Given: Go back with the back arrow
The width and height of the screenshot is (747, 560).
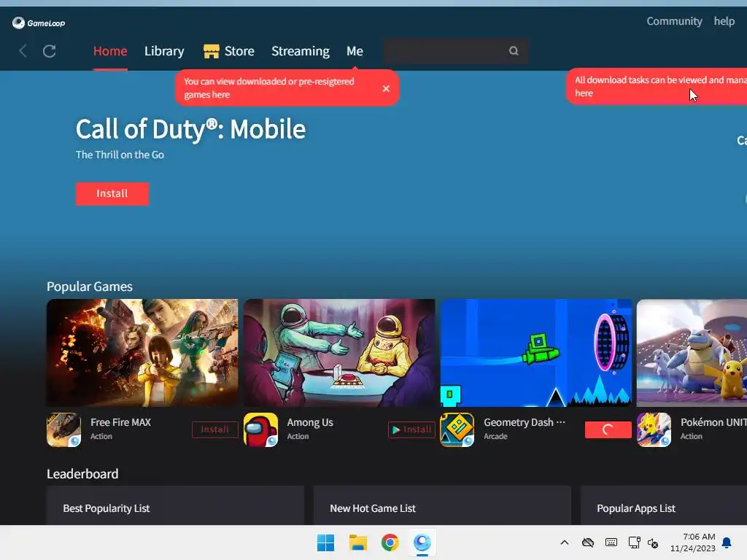Looking at the screenshot, I should [x=23, y=51].
